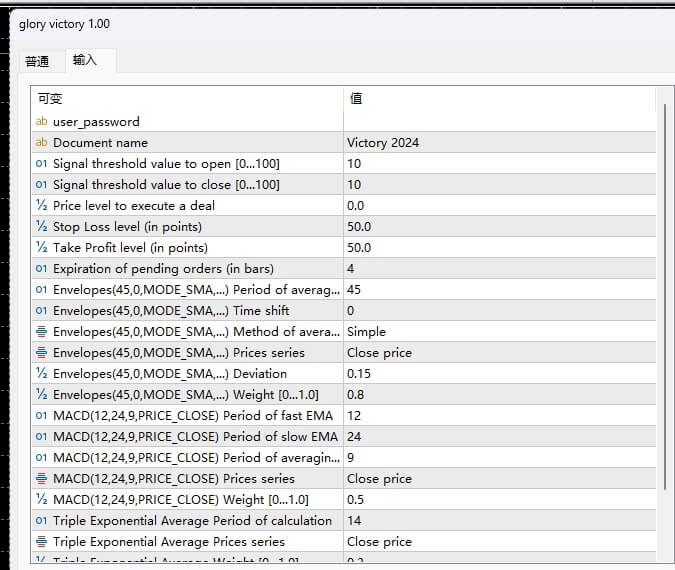The width and height of the screenshot is (675, 570).
Task: Click enum icon beside Envelopes Prices series
Action: 41,352
